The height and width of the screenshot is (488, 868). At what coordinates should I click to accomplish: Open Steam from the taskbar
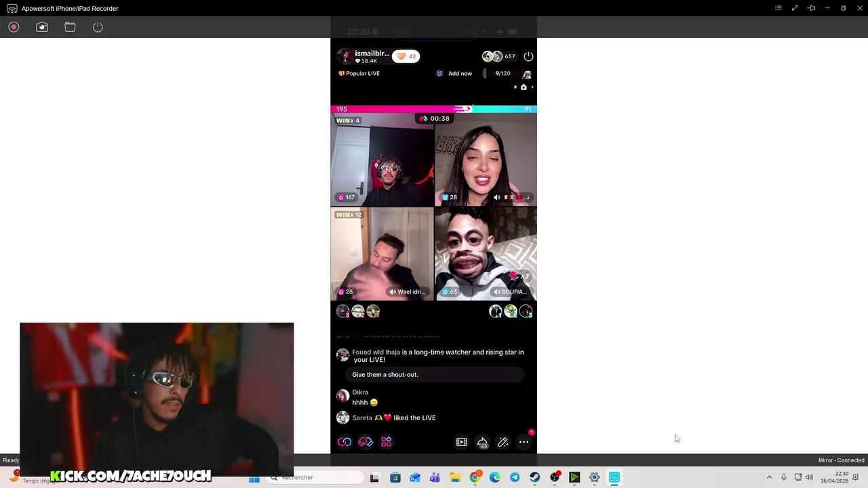[x=535, y=477]
